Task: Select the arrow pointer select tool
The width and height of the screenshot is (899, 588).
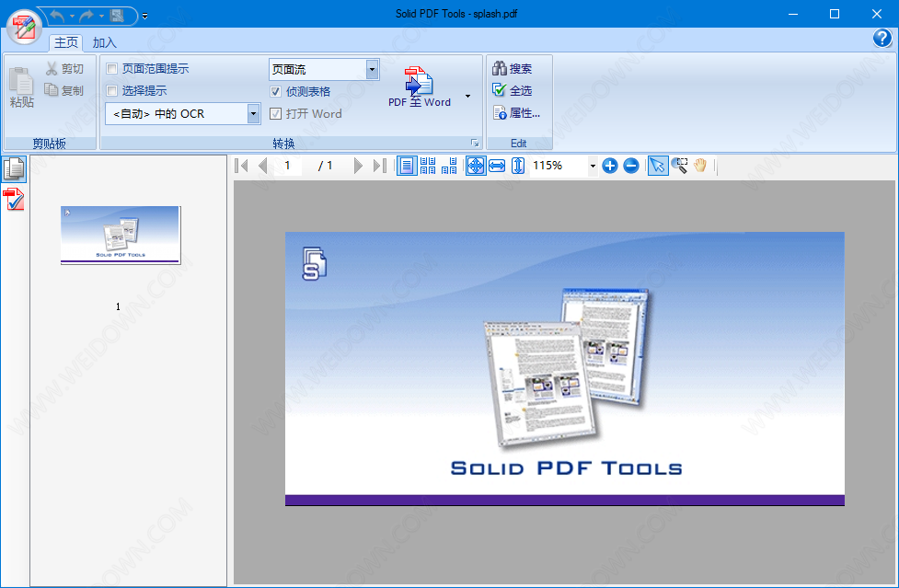Action: point(658,166)
